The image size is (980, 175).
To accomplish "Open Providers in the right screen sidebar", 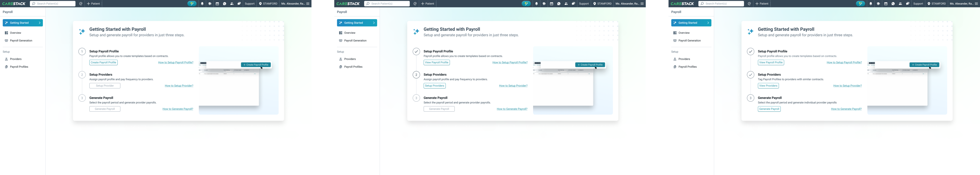I will click(684, 59).
